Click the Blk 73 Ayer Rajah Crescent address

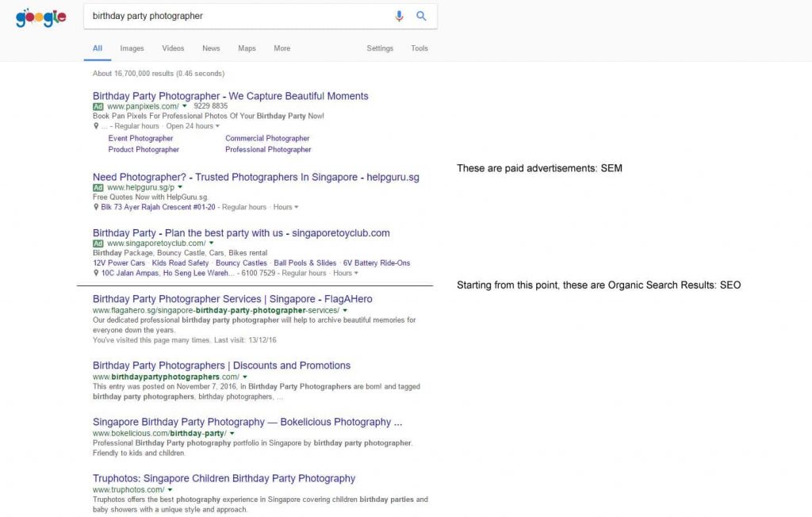[x=158, y=207]
